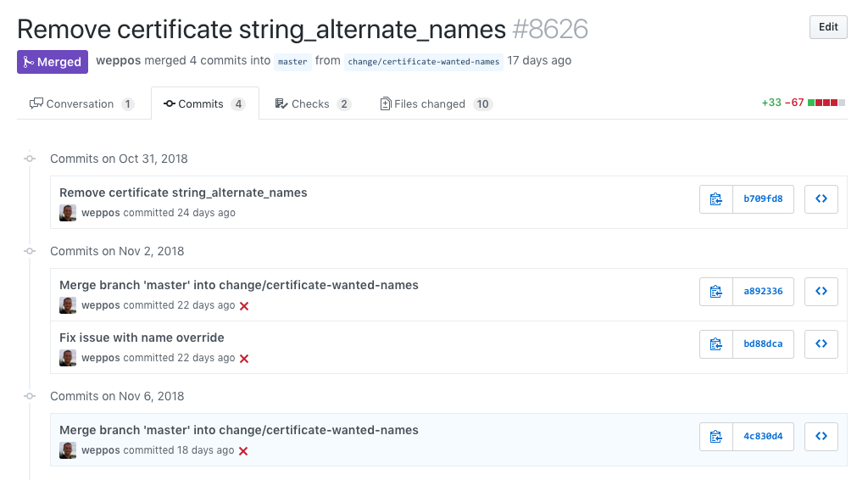The image size is (868, 480).
Task: Show failed status of Fix issue commit
Action: click(x=244, y=359)
